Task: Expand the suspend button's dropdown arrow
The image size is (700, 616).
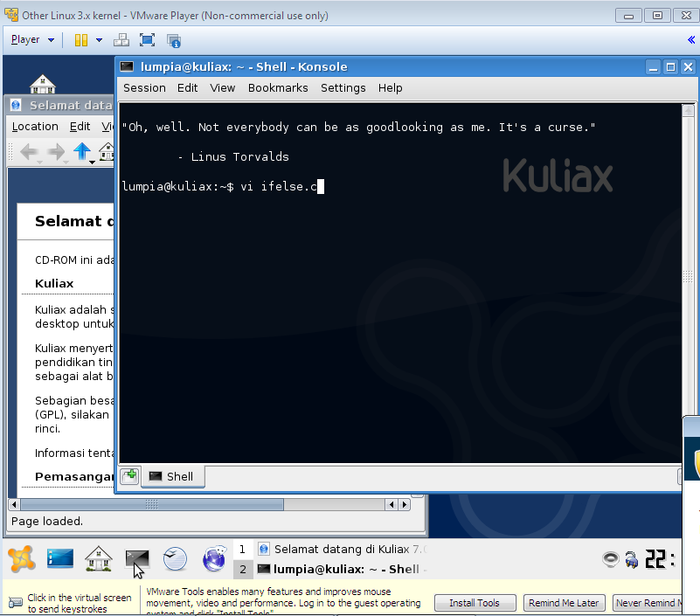Action: point(99,40)
